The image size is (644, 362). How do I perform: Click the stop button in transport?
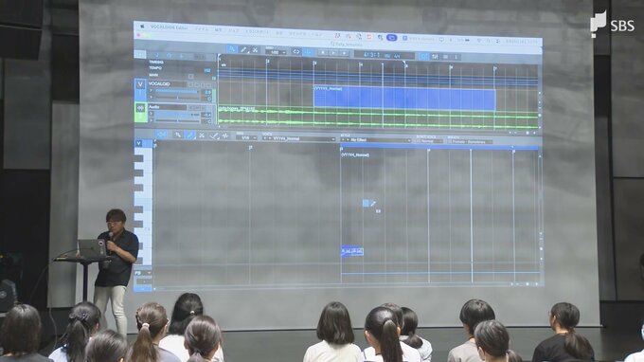click(x=323, y=53)
